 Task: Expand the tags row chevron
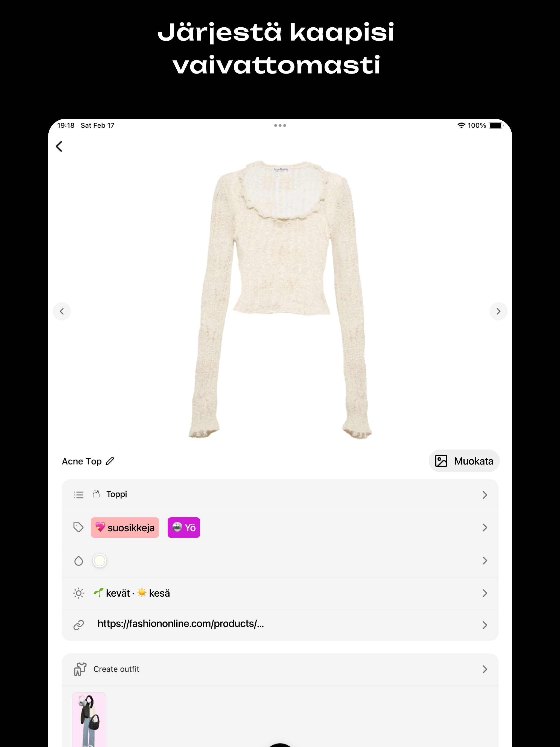[485, 527]
